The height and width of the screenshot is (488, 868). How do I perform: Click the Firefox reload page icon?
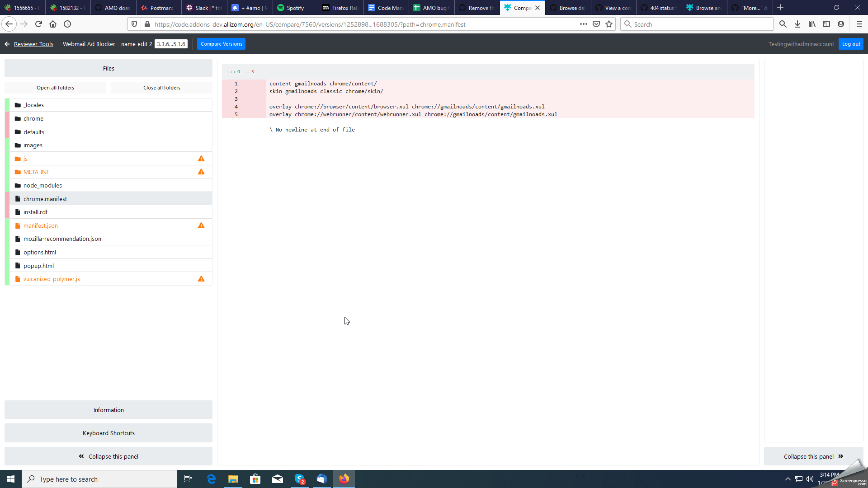[x=38, y=24]
